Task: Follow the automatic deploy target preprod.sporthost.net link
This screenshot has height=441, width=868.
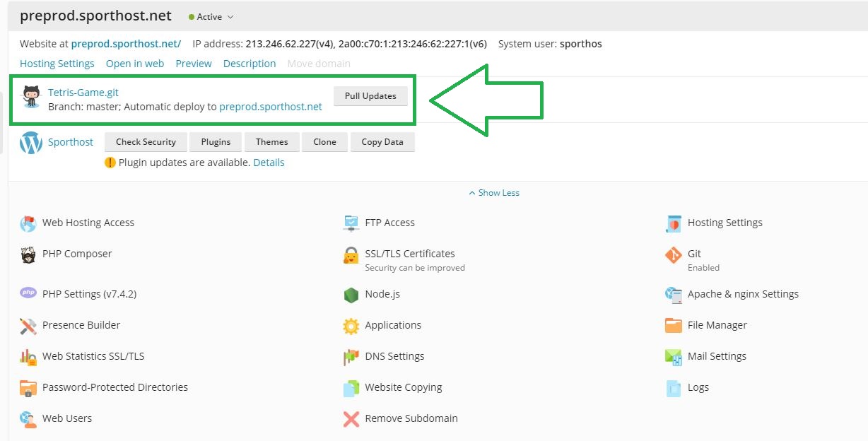Action: (271, 107)
